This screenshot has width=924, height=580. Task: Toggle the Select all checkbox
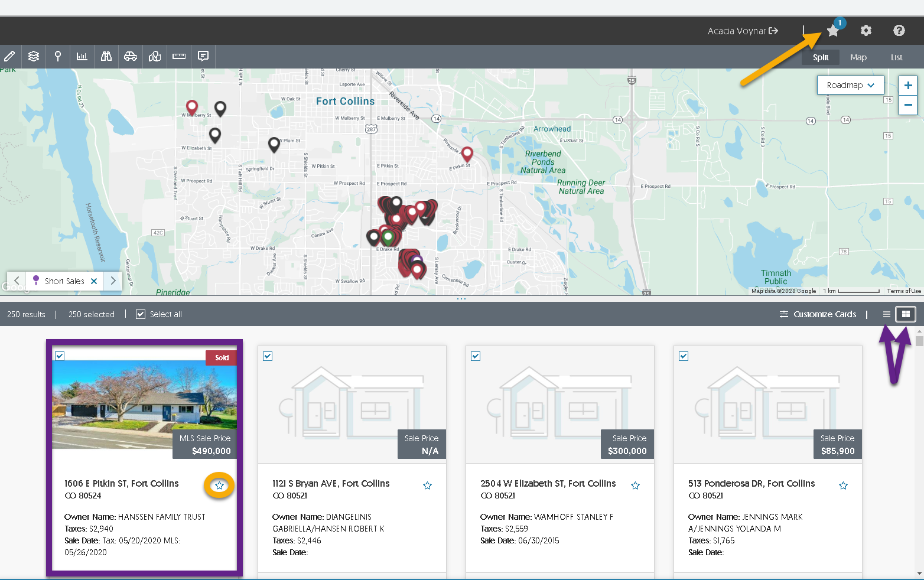[141, 314]
